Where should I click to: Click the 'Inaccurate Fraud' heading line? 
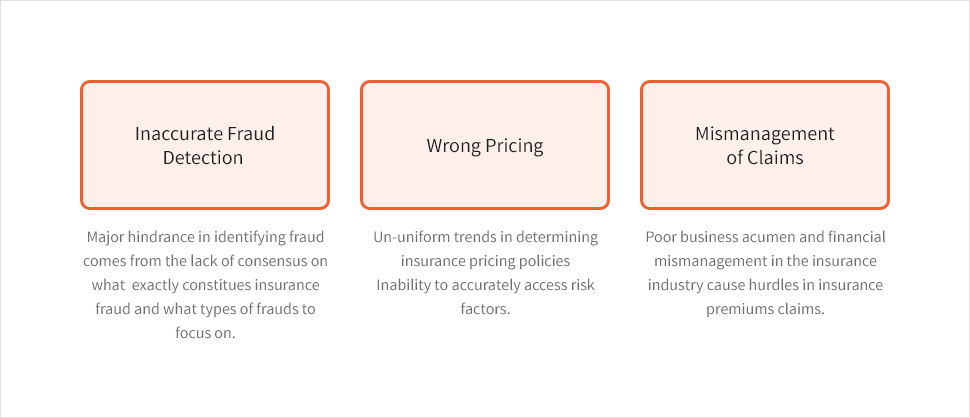click(x=205, y=134)
